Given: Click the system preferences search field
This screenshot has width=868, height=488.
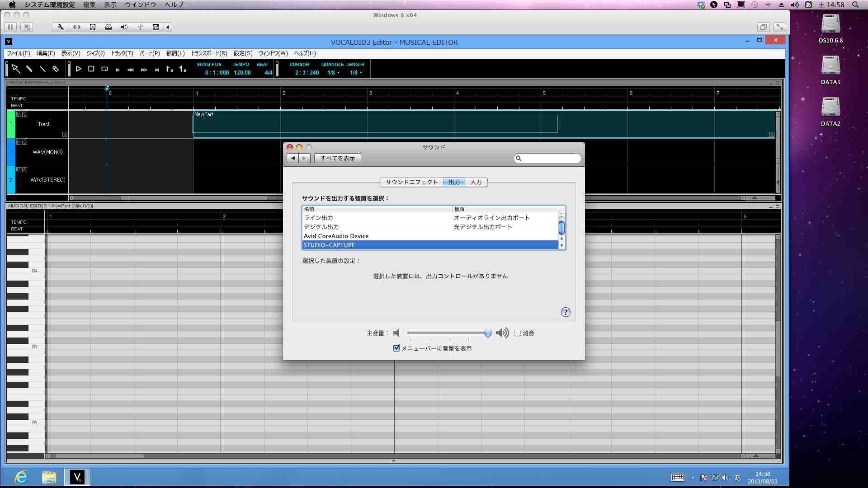Looking at the screenshot, I should coord(547,158).
